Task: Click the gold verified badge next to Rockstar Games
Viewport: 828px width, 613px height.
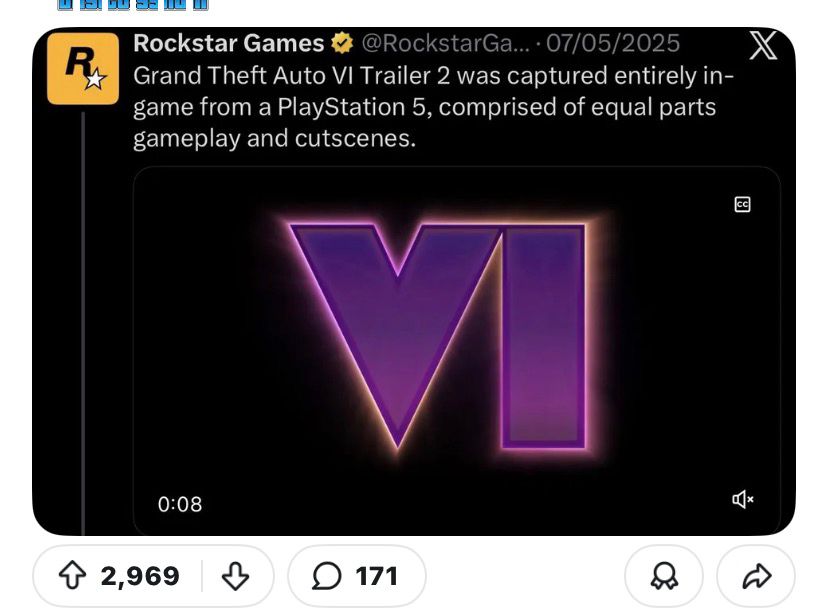Action: pyautogui.click(x=340, y=44)
